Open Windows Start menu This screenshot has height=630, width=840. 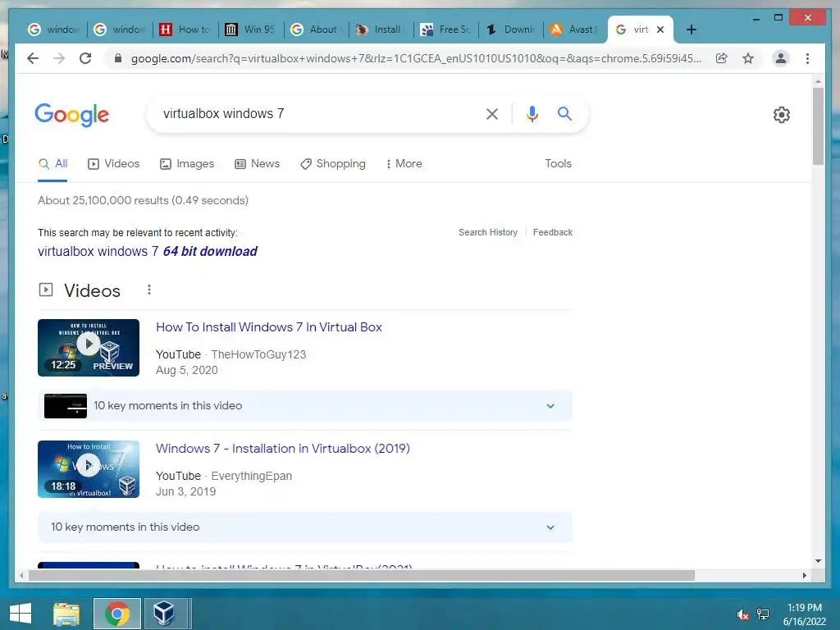pos(21,614)
